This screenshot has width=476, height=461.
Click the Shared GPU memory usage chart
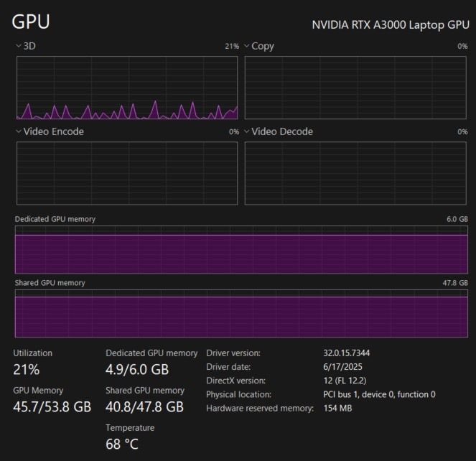coord(241,313)
